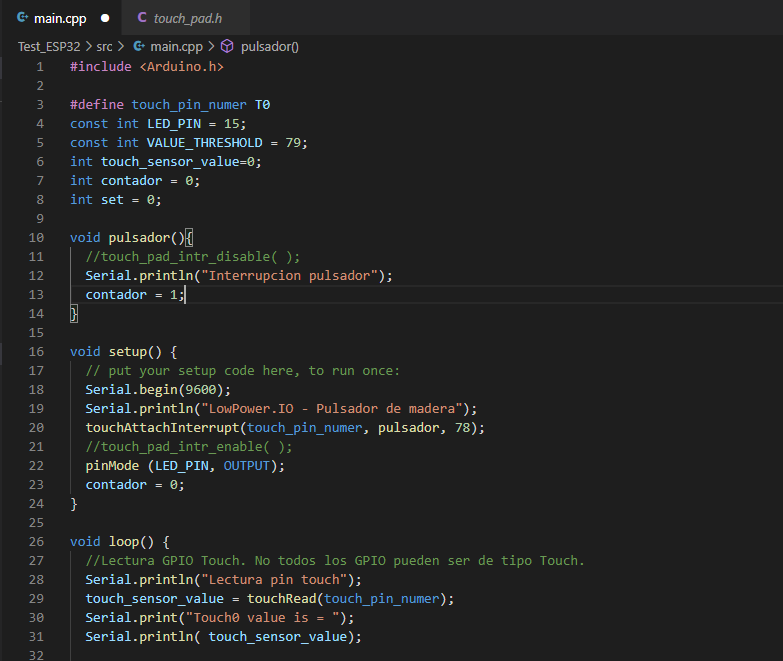The width and height of the screenshot is (783, 661).
Task: Click string "Touch0 value is = "
Action: point(262,618)
